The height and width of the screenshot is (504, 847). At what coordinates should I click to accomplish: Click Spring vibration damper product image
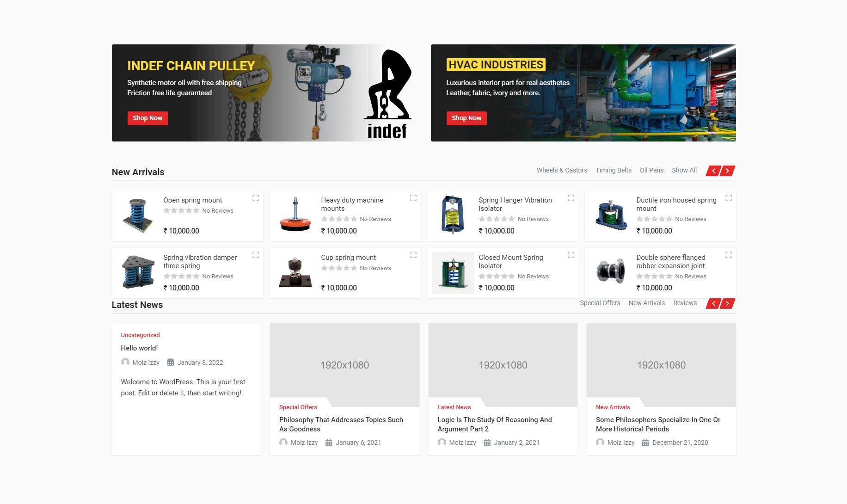[138, 273]
